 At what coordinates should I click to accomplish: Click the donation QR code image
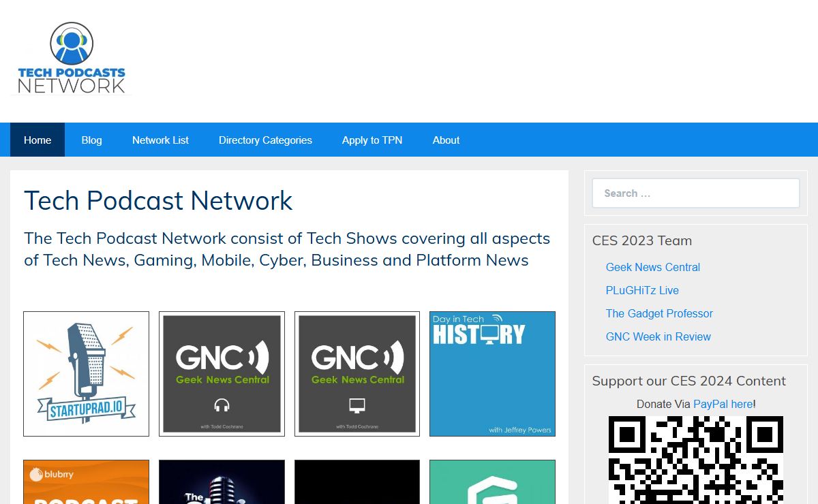[x=695, y=460]
